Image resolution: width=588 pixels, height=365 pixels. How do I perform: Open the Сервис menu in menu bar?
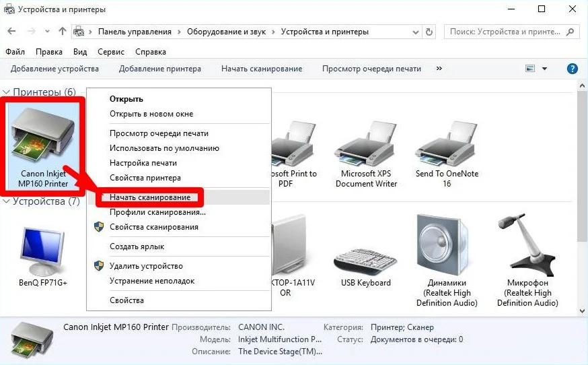tap(110, 52)
